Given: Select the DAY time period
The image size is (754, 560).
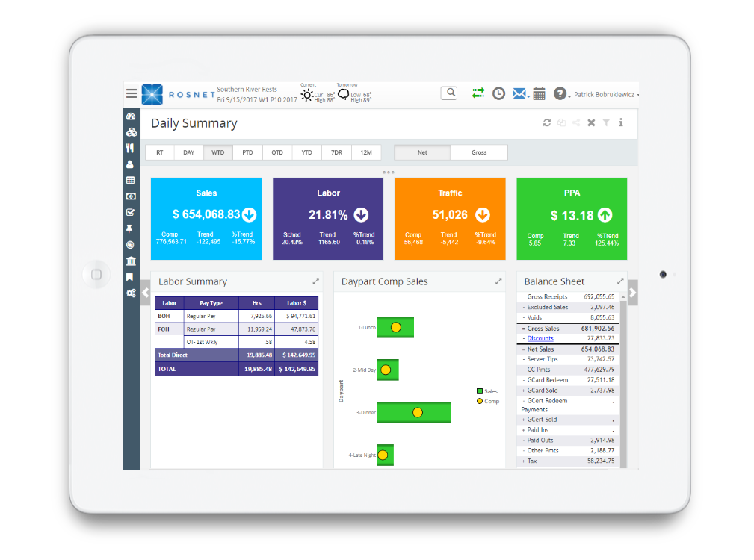Looking at the screenshot, I should 188,152.
